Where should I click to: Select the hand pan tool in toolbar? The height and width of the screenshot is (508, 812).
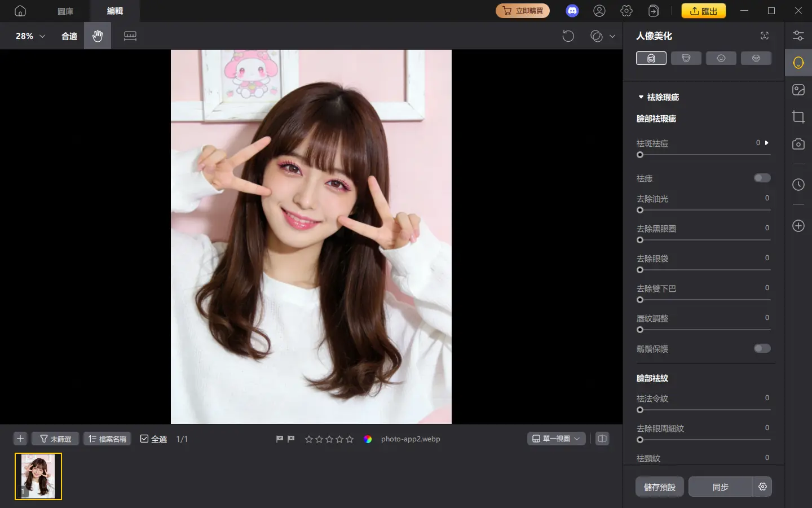pyautogui.click(x=97, y=36)
